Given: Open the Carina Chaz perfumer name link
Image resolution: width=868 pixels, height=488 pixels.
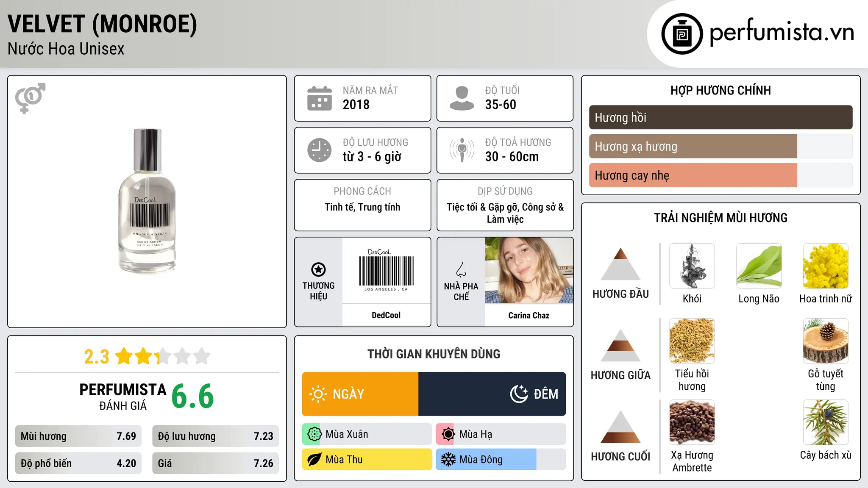Looking at the screenshot, I should 529,316.
